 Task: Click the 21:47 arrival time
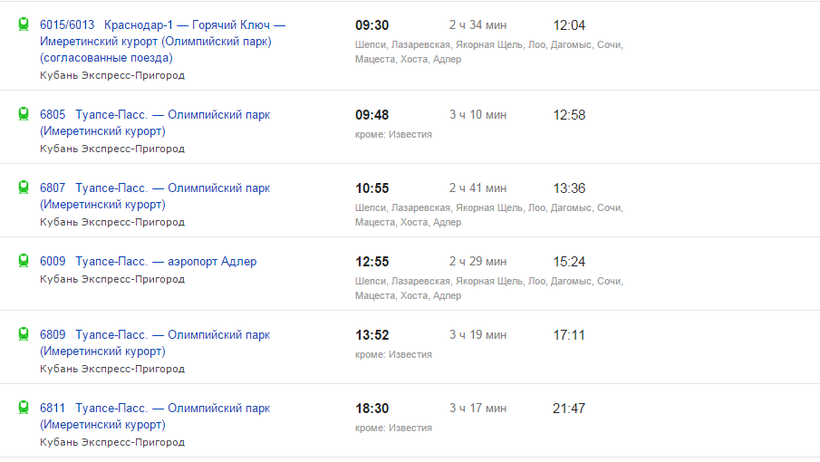point(569,408)
